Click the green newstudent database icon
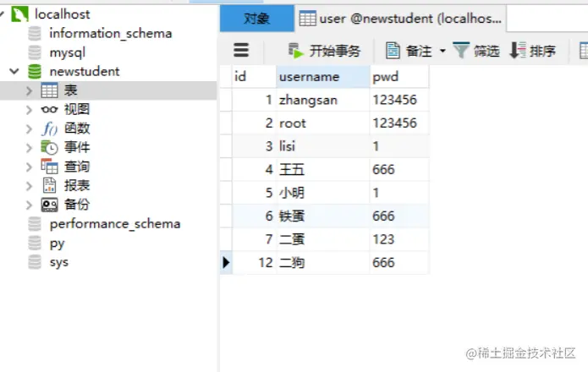Image resolution: width=588 pixels, height=372 pixels. click(x=35, y=71)
